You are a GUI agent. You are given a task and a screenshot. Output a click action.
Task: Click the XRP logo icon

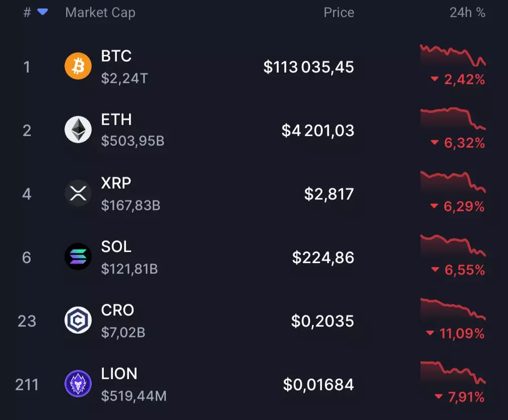[x=78, y=193]
